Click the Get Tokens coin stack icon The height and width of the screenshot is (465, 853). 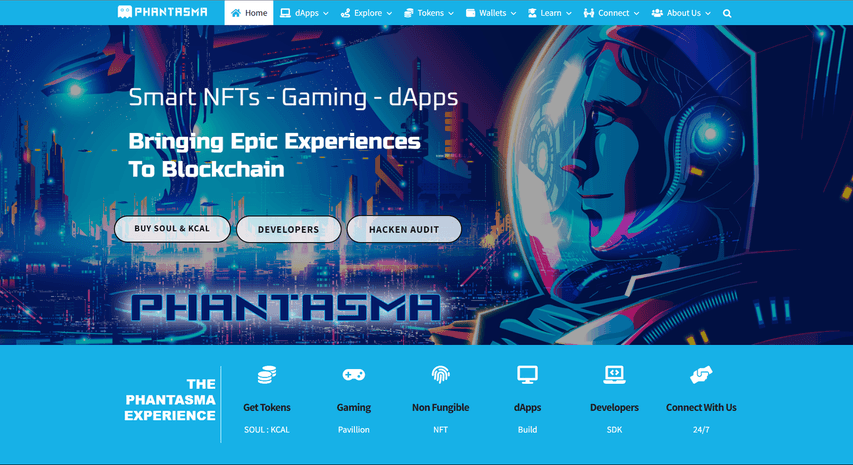point(267,375)
